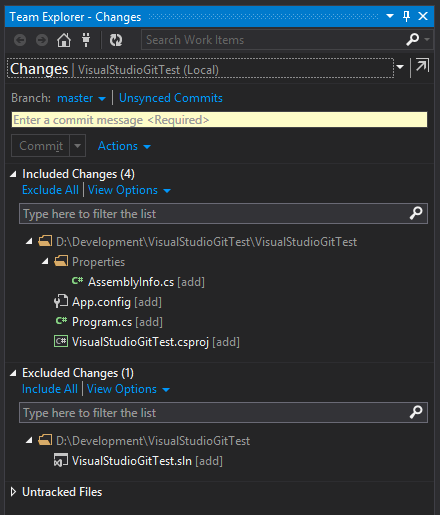Undock Changes page with the arrow icon
440x515 pixels.
pyautogui.click(x=422, y=66)
